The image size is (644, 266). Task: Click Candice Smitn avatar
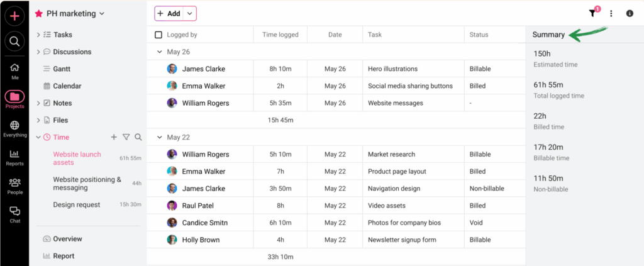point(172,223)
